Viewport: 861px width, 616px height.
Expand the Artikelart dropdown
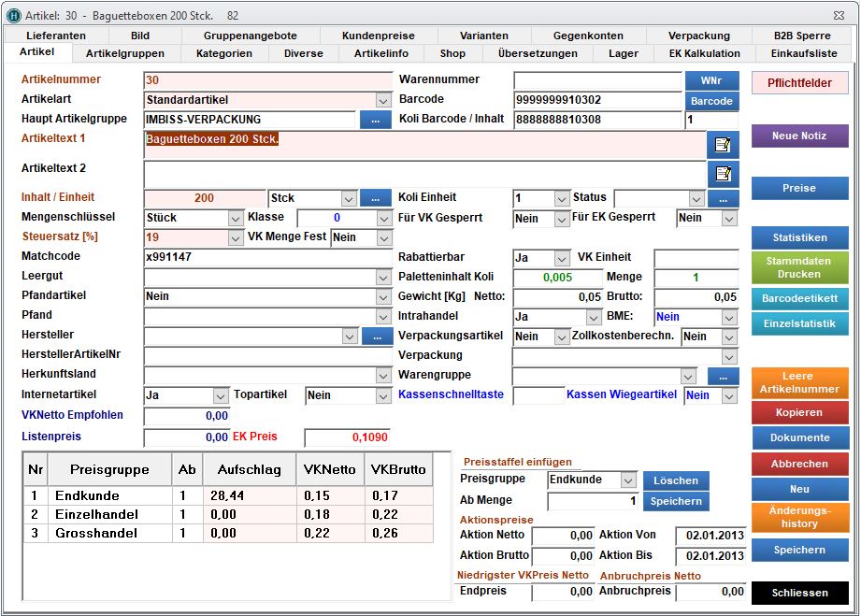pyautogui.click(x=383, y=100)
